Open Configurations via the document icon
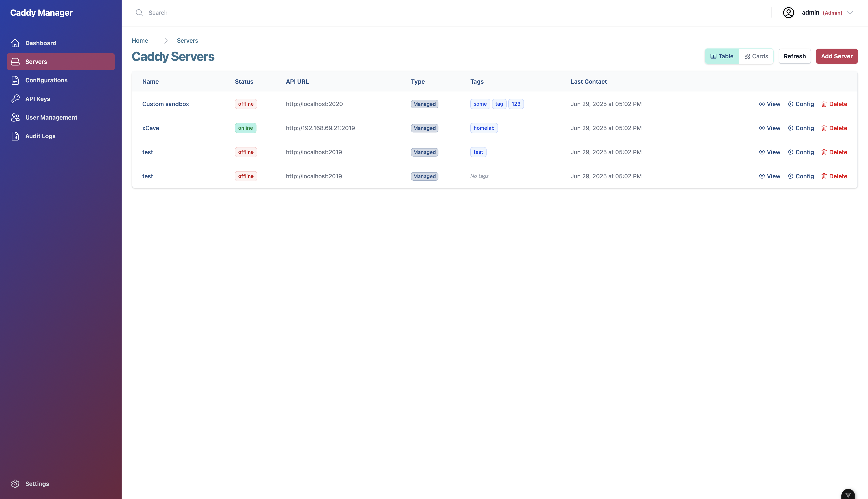The width and height of the screenshot is (868, 499). tap(15, 80)
